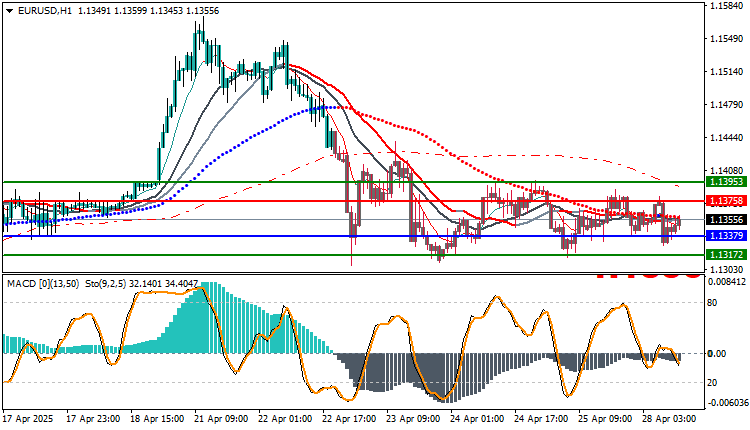Click the 18 Apr 15:00 time label
This screenshot has width=750, height=430.
click(157, 419)
